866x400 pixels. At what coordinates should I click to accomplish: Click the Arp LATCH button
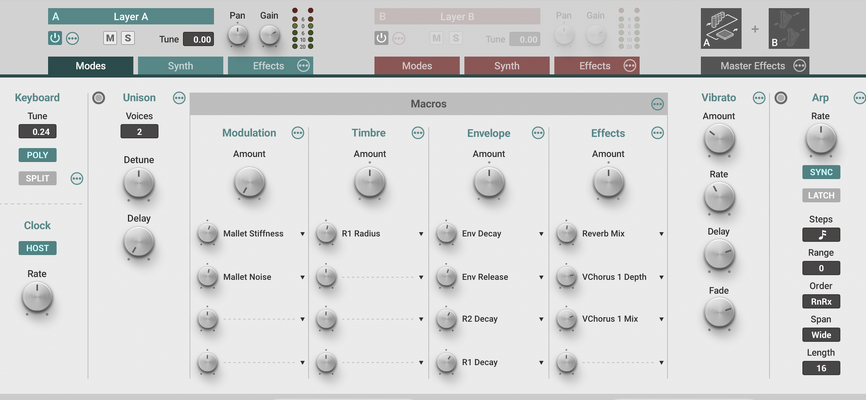pyautogui.click(x=821, y=195)
